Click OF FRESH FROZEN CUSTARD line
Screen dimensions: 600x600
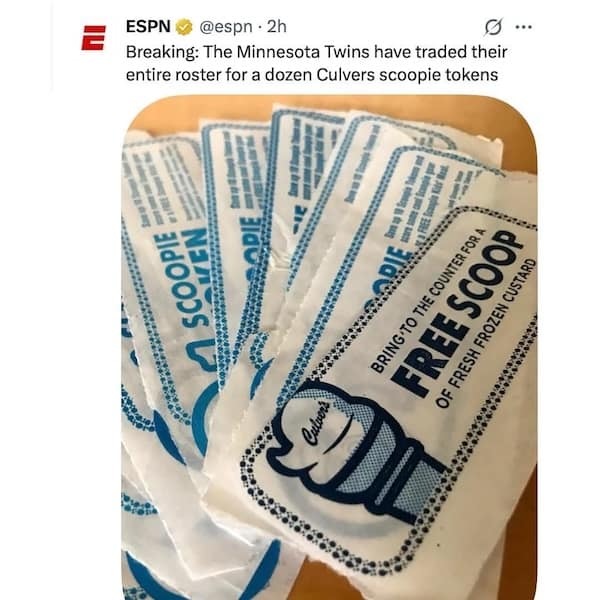pos(487,333)
